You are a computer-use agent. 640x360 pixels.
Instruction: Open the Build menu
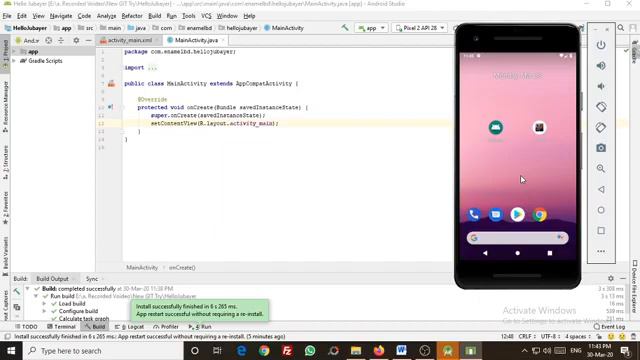coord(154,16)
